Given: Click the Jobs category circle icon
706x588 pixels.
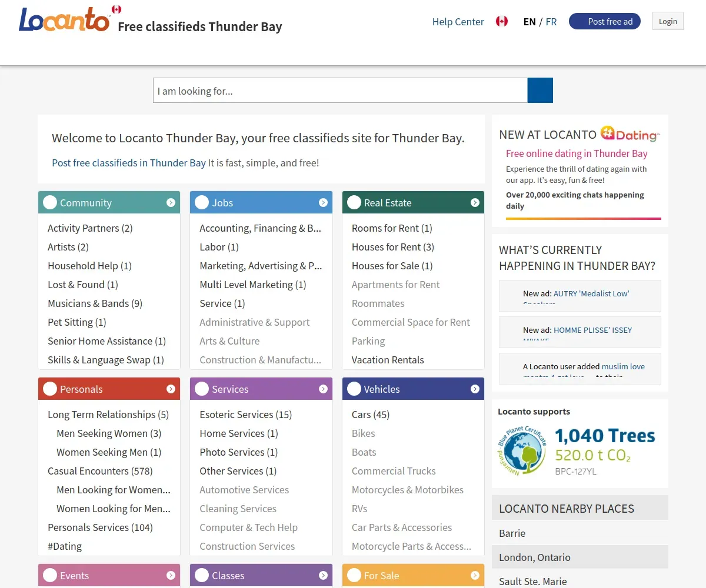Looking at the screenshot, I should [x=202, y=202].
